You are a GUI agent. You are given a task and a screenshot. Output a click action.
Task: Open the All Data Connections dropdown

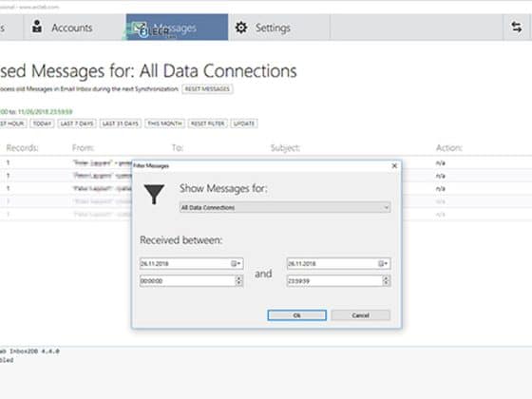point(285,207)
